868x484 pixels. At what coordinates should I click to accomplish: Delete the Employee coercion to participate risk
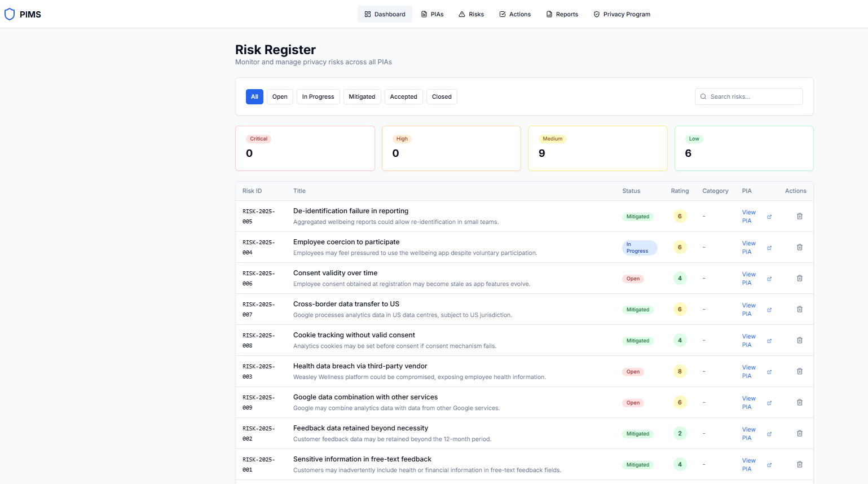click(x=800, y=247)
